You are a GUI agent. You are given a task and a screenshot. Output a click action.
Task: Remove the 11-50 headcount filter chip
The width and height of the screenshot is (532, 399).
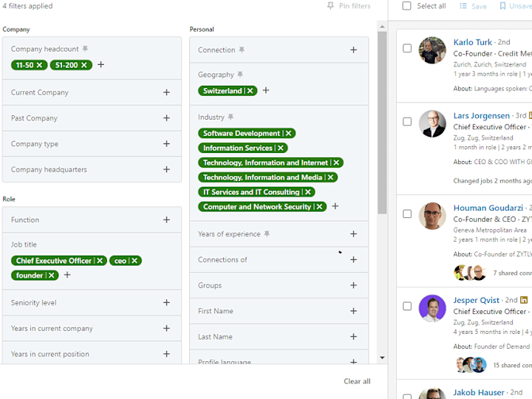click(x=40, y=65)
